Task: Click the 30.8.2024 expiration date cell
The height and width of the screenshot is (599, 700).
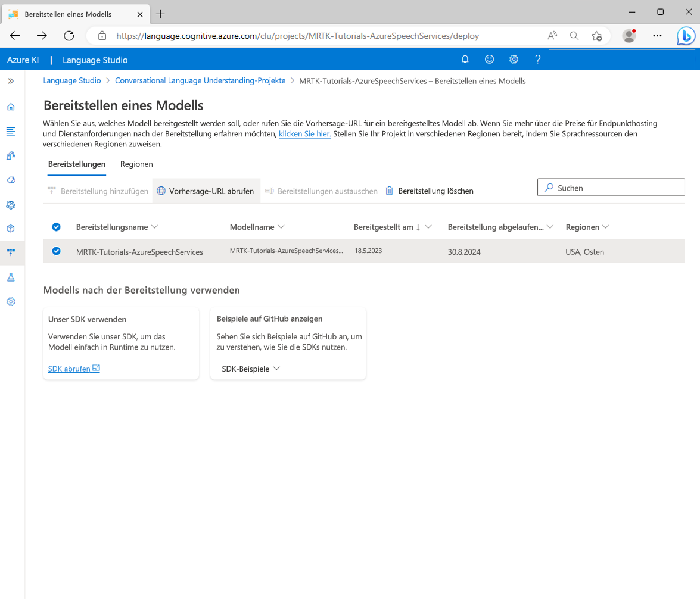Action: (x=464, y=252)
